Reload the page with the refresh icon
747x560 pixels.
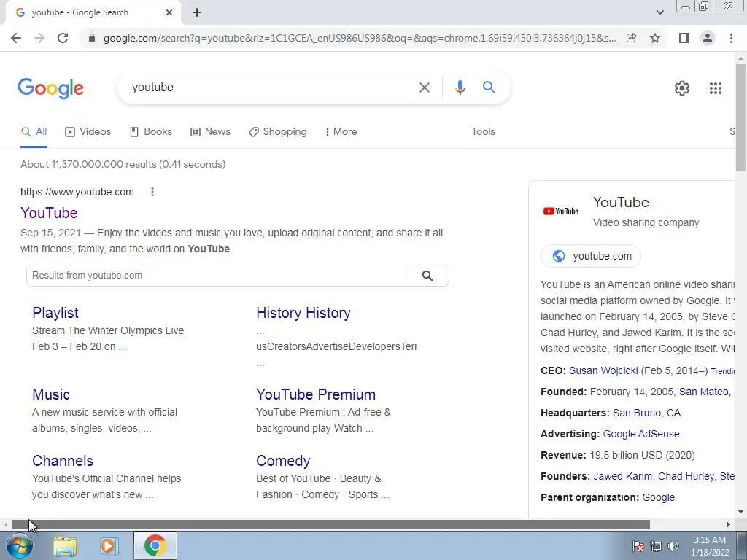(x=63, y=38)
